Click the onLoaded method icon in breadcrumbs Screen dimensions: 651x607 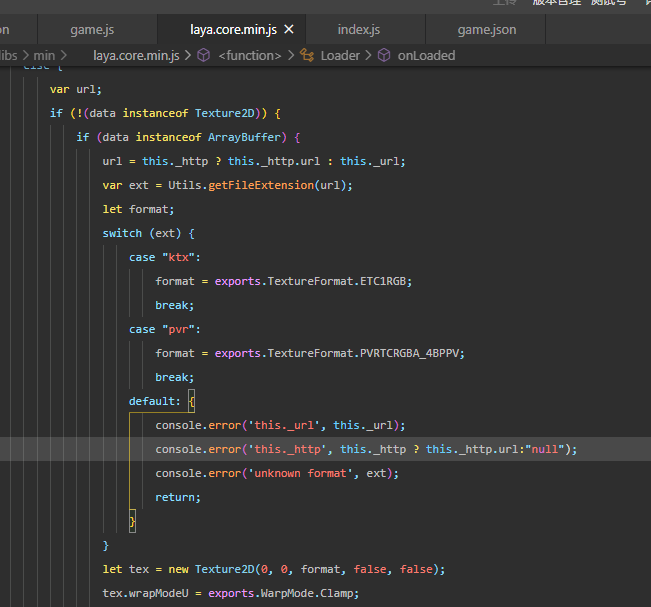point(383,56)
